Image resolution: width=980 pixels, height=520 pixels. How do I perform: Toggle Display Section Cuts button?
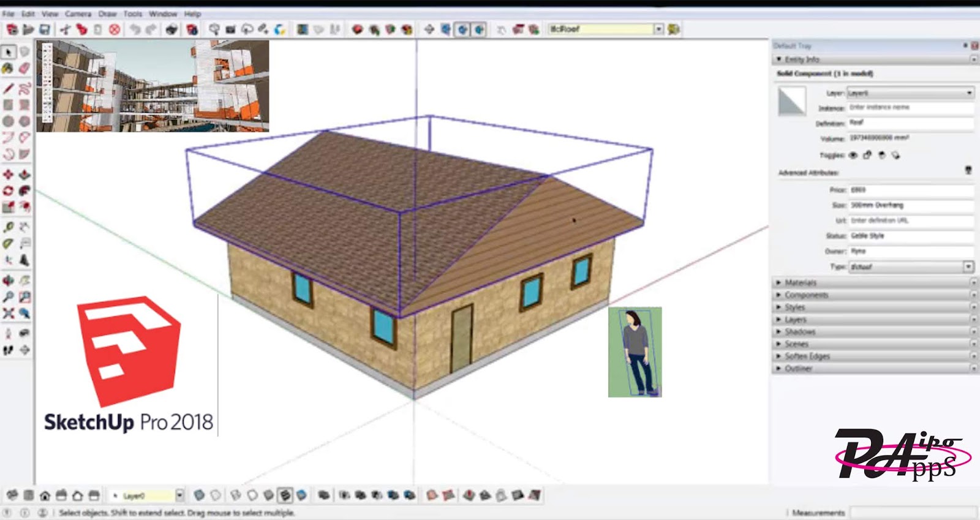click(x=462, y=29)
